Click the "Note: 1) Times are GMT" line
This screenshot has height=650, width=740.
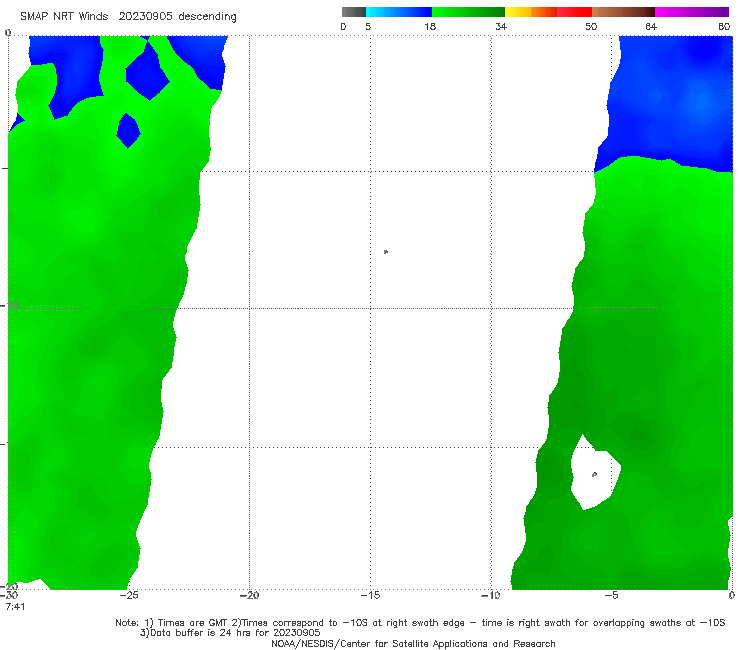tap(420, 623)
